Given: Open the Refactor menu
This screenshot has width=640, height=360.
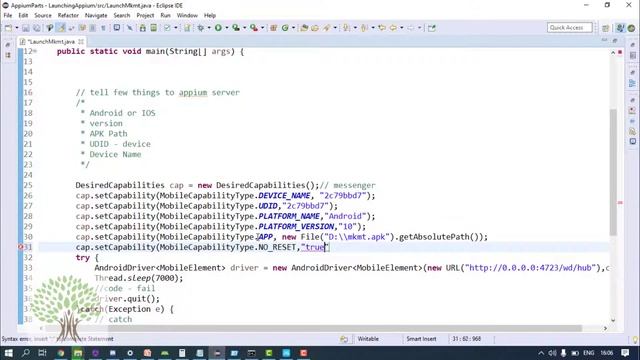Looking at the screenshot, I should click(x=68, y=15).
